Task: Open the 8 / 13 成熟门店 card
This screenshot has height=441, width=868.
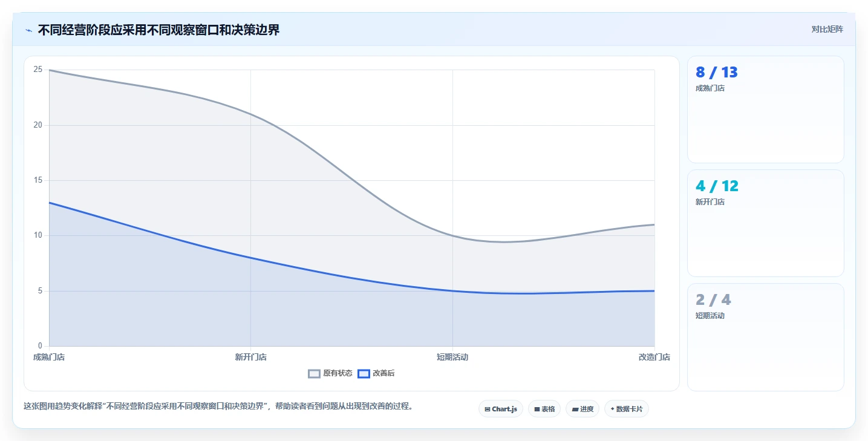Action: [765, 109]
